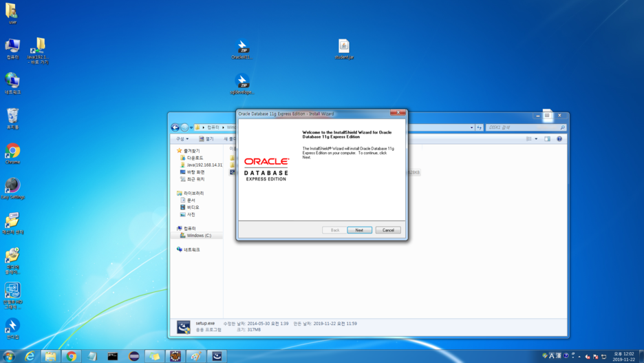Open Explorer recent pages dropdown arrow
This screenshot has height=363, width=644.
[191, 128]
